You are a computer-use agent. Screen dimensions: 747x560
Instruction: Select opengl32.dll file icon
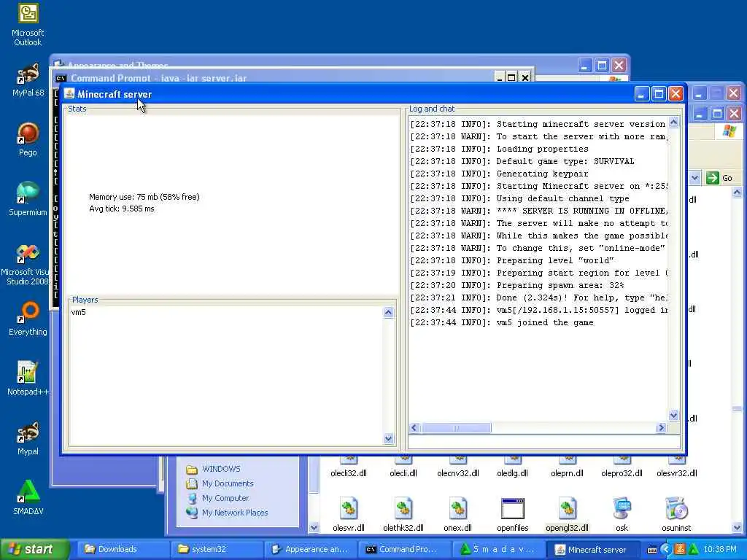567,508
